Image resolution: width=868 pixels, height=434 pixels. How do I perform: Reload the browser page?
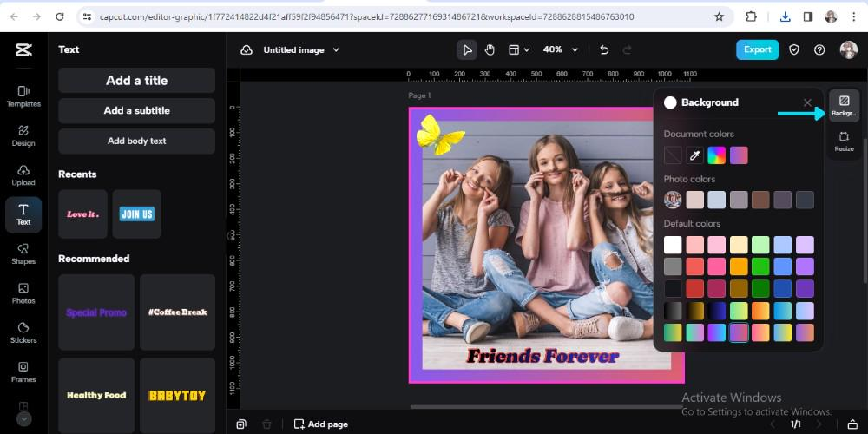tap(60, 16)
